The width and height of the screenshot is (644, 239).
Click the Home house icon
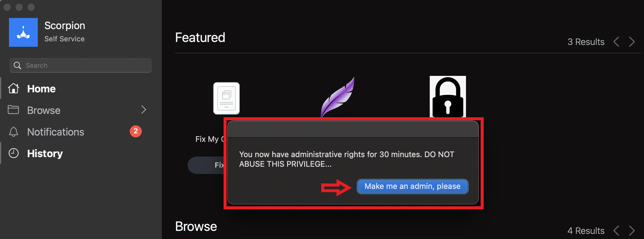(x=13, y=88)
